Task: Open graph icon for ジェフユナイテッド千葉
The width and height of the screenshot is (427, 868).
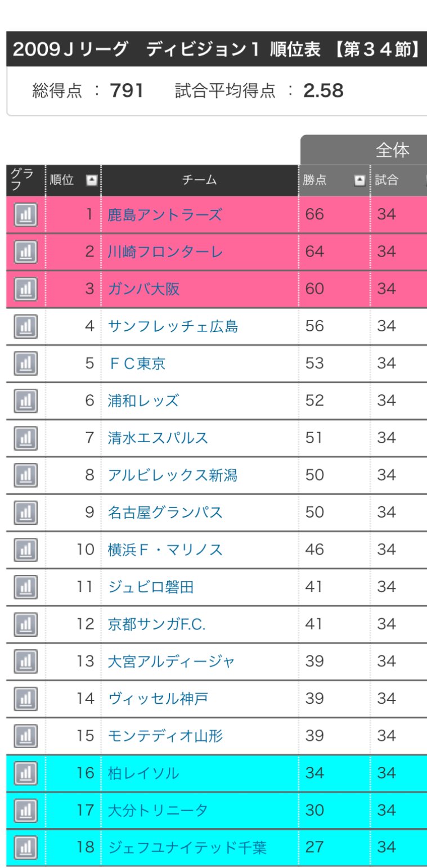Action: coord(25,847)
